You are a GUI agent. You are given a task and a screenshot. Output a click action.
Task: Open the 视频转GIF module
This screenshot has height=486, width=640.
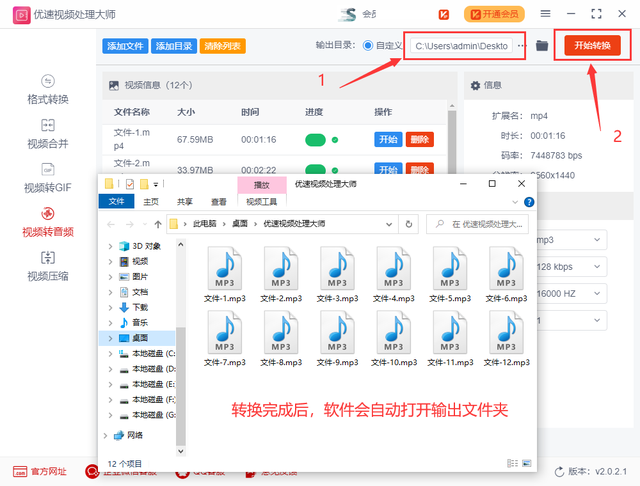48,178
